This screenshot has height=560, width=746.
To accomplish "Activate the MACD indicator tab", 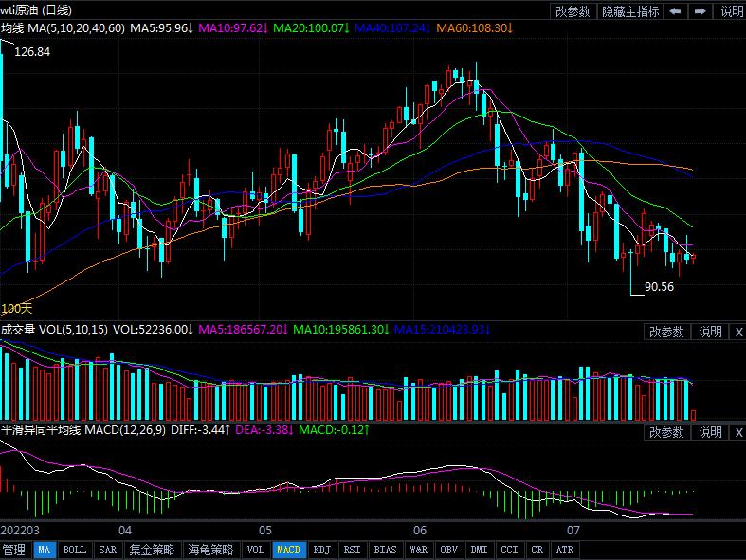I will (x=288, y=550).
